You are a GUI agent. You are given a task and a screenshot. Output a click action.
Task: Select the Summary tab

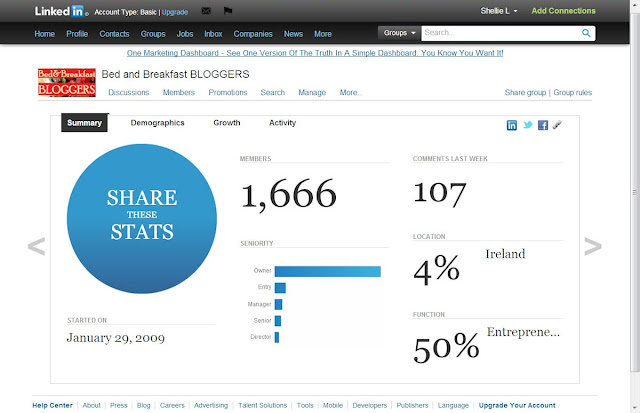click(x=84, y=123)
